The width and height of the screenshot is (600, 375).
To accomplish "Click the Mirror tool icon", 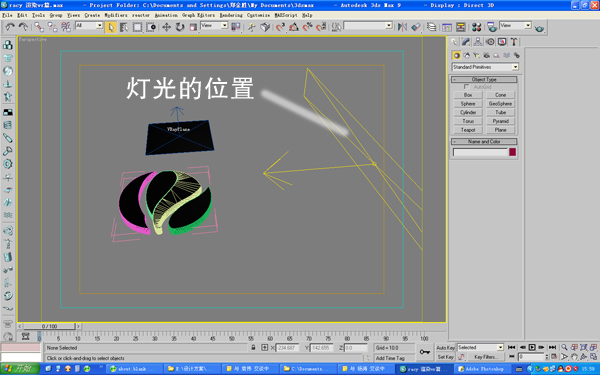I will (402, 27).
